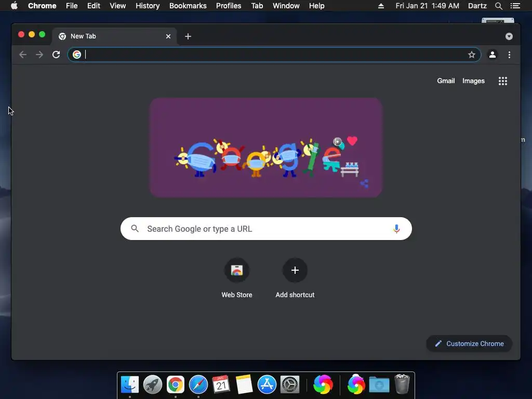Click Chrome icon in the Dock
The height and width of the screenshot is (399, 532).
(176, 384)
